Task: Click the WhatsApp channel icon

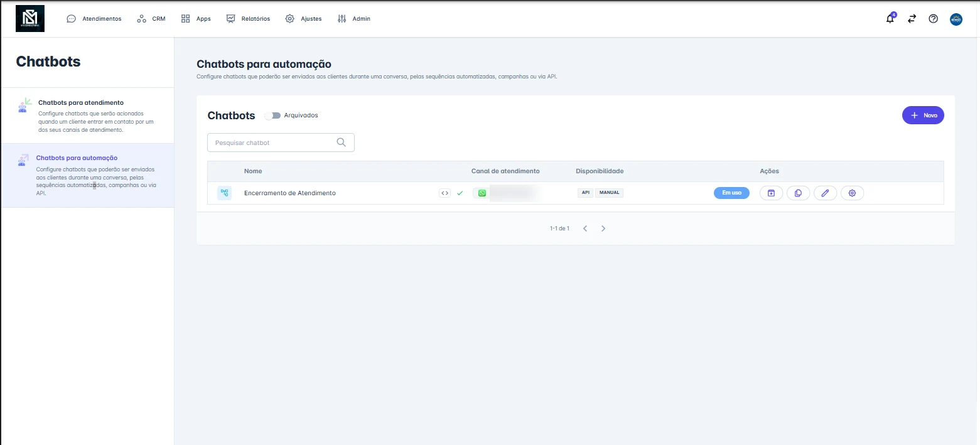Action: click(482, 193)
